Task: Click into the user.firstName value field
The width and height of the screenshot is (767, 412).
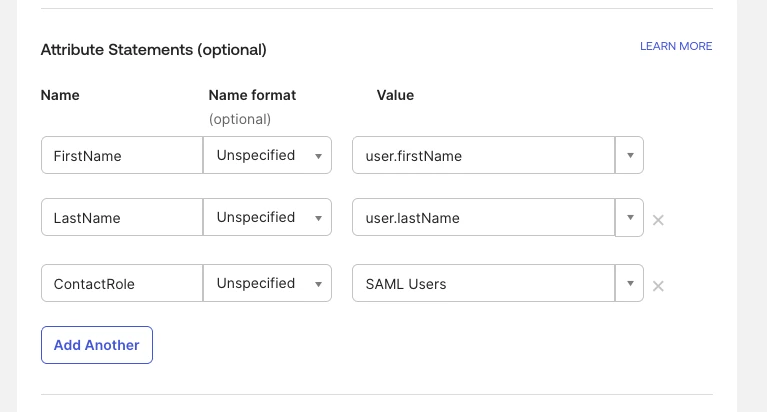Action: [x=483, y=156]
